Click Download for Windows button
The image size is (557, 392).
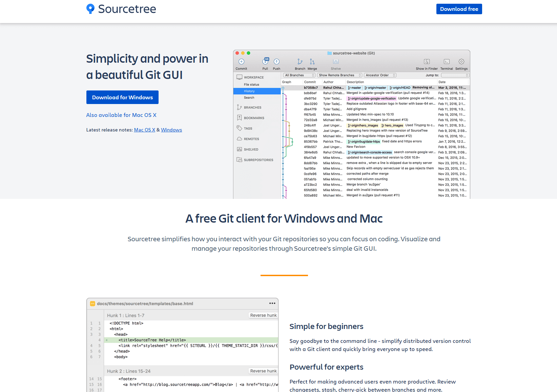coord(122,97)
